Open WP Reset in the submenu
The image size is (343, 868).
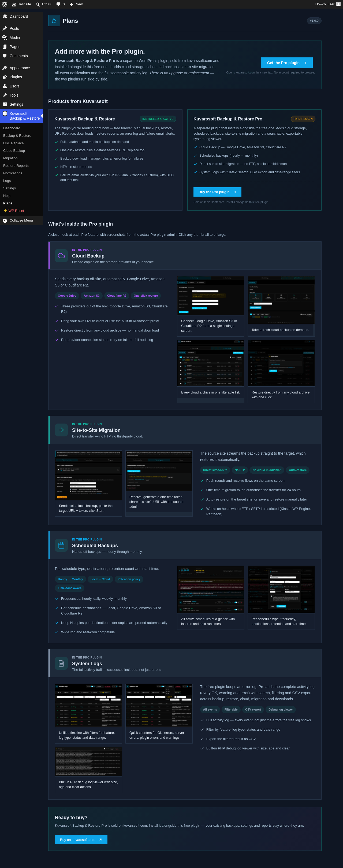tap(14, 211)
